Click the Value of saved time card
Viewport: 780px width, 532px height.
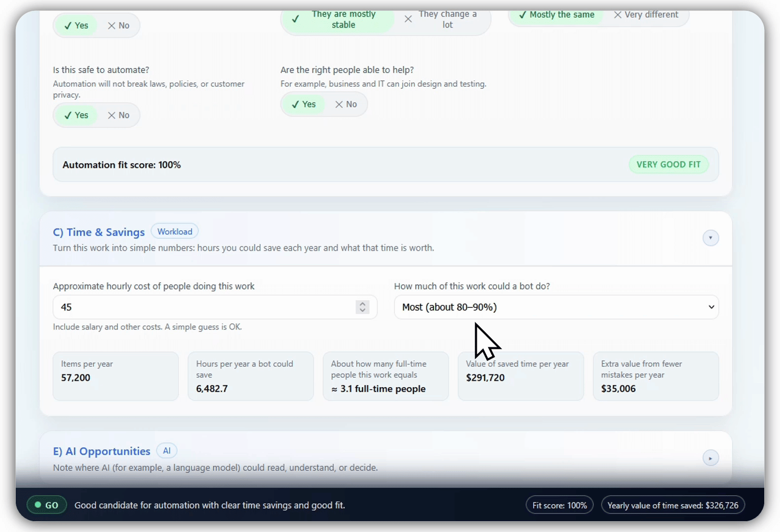(x=520, y=376)
